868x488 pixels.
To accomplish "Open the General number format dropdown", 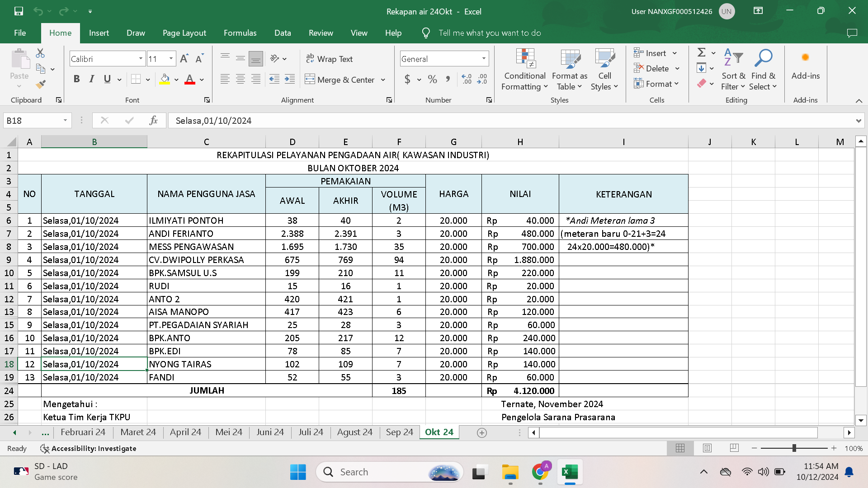I will (x=484, y=59).
